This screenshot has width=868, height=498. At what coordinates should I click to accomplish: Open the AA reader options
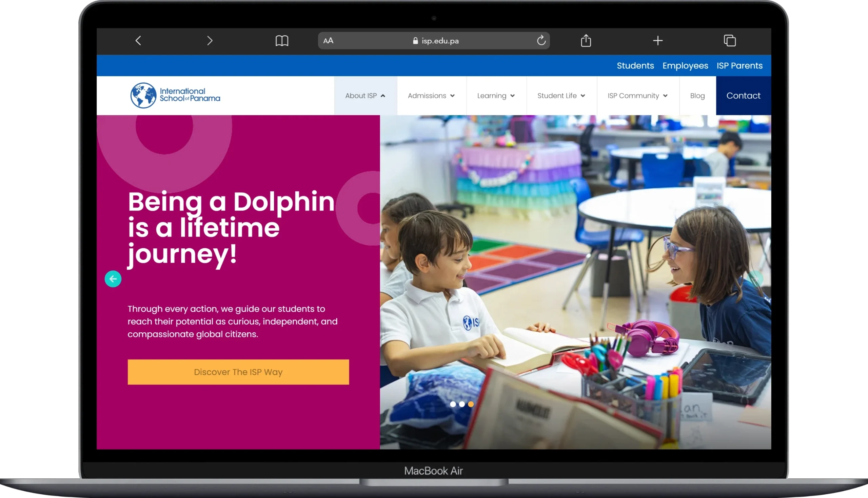[328, 41]
